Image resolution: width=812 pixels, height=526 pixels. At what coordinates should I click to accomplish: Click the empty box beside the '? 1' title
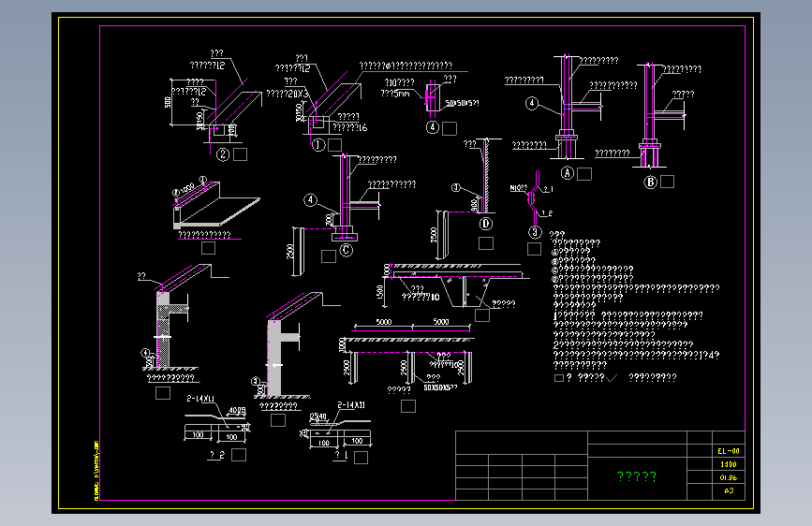[361, 457]
